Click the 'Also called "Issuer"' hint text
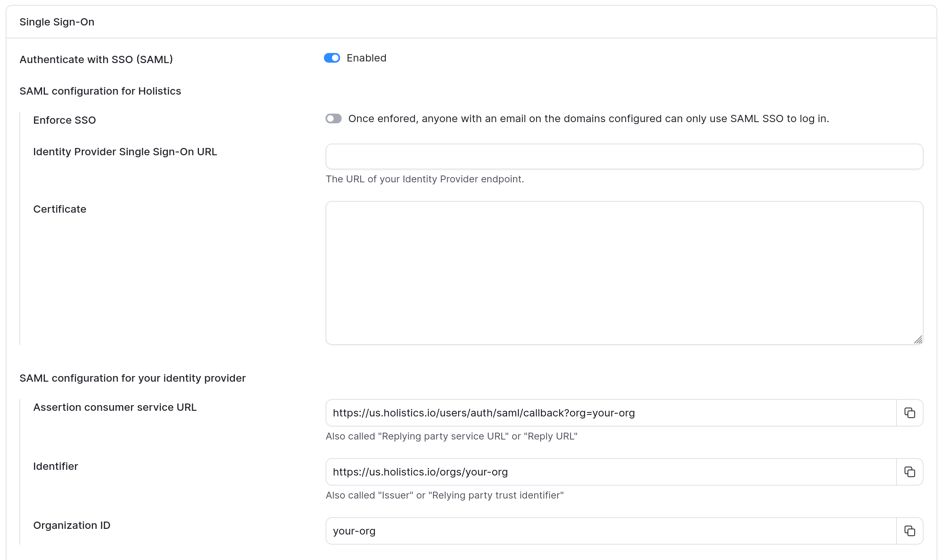This screenshot has height=560, width=943. [445, 495]
